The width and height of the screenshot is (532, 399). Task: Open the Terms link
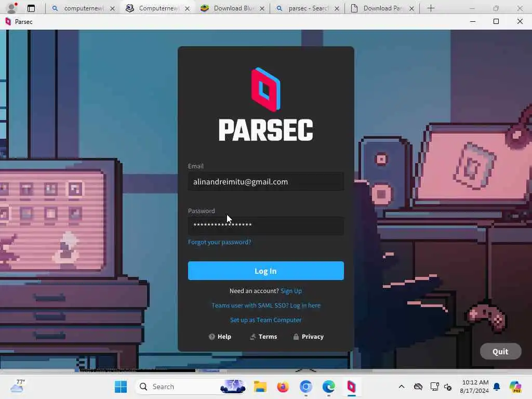click(x=263, y=337)
